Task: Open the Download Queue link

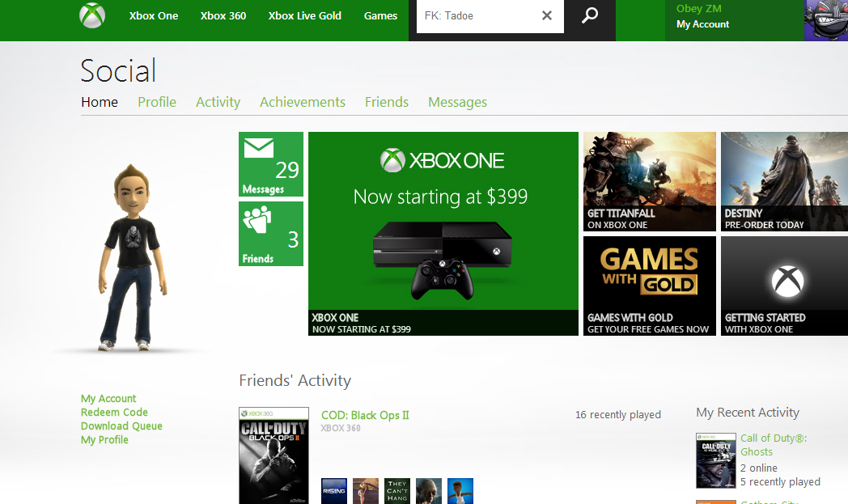Action: point(121,426)
